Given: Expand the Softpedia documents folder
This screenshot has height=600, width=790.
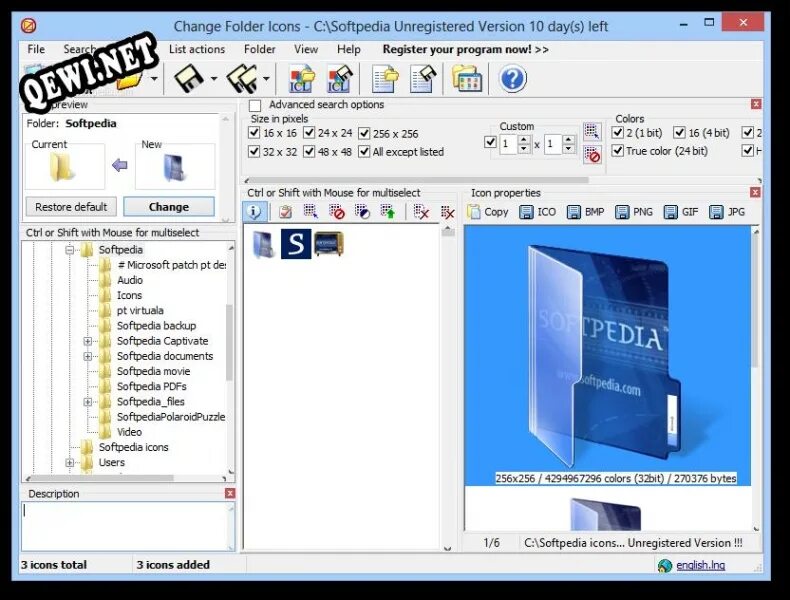Looking at the screenshot, I should pyautogui.click(x=88, y=356).
